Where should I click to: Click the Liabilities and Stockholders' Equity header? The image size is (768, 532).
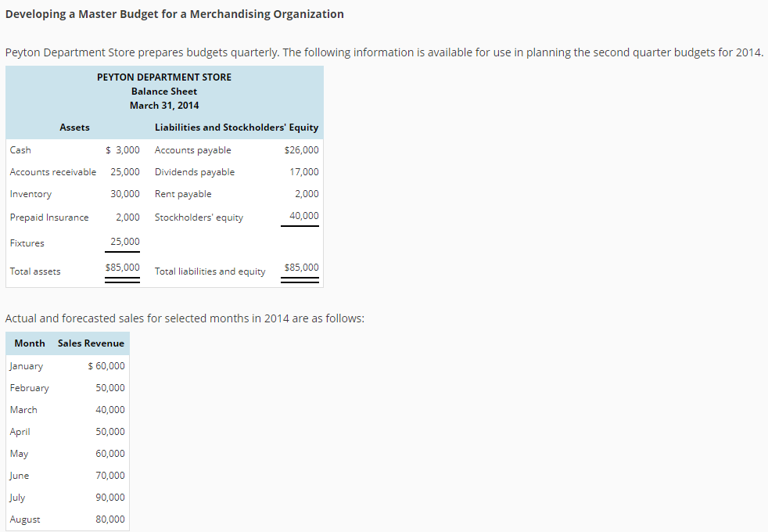click(x=236, y=127)
